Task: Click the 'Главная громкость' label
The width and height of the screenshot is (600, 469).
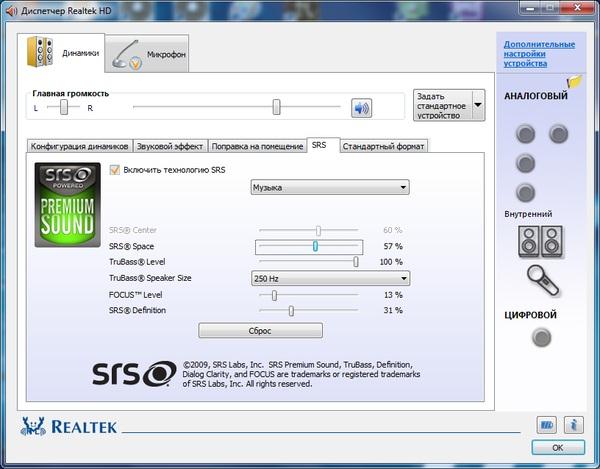Action: 71,93
